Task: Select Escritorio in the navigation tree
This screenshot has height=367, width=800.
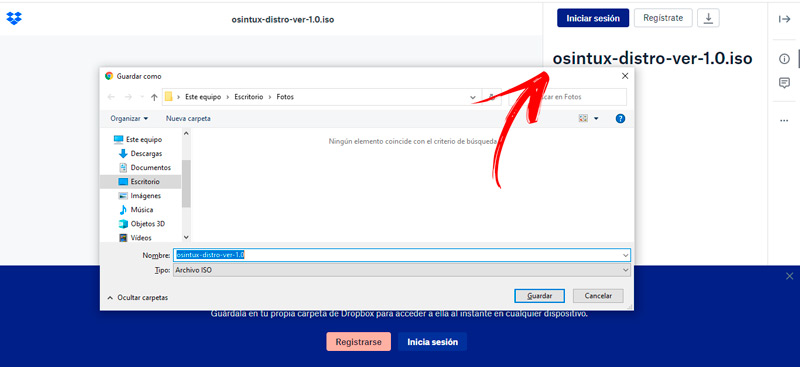Action: click(140, 182)
